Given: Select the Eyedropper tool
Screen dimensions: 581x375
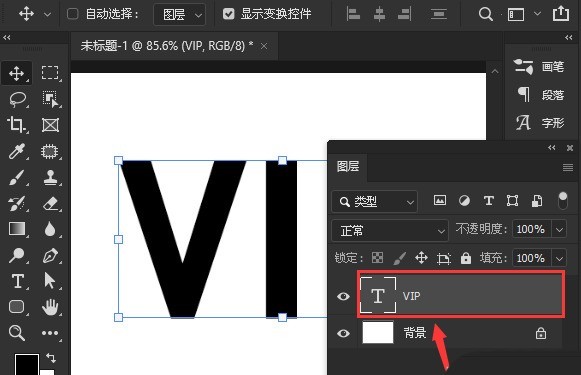Looking at the screenshot, I should (x=17, y=151).
